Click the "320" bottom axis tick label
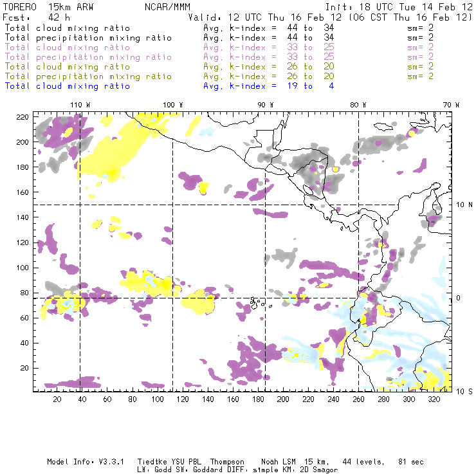The image size is (476, 476). point(434,399)
